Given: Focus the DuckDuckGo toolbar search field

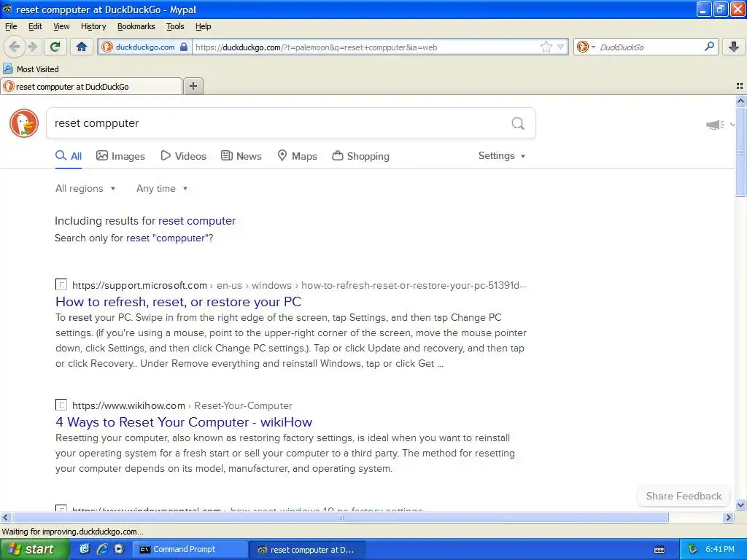Looking at the screenshot, I should [649, 47].
